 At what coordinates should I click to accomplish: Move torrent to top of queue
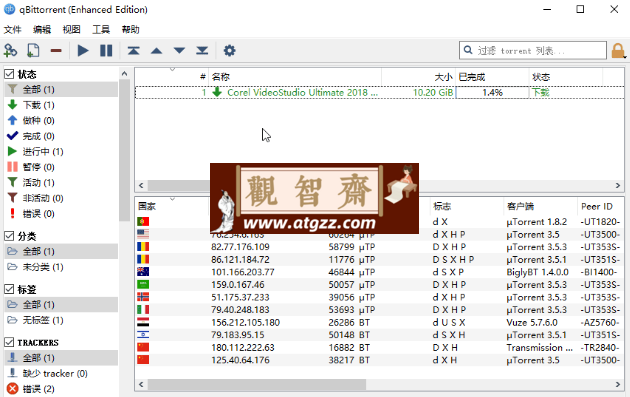coord(133,51)
